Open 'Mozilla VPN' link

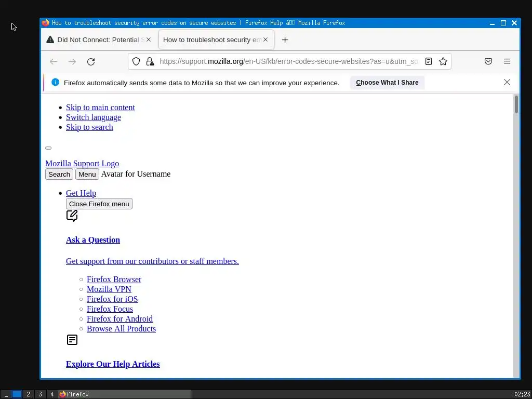point(109,289)
